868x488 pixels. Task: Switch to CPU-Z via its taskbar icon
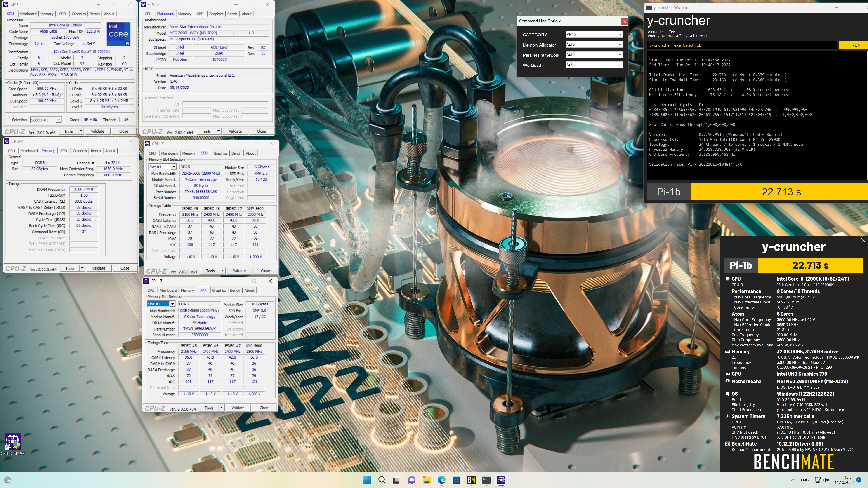501,480
